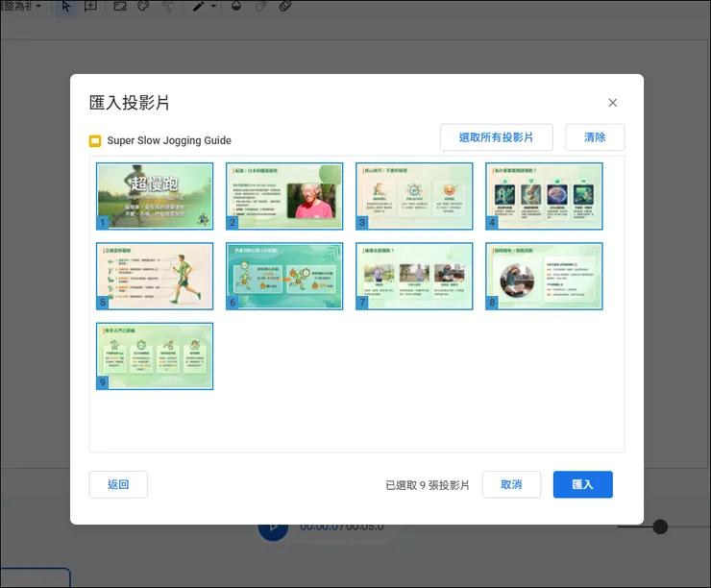711x588 pixels.
Task: Select the pen tool in the toolbar
Action: [198, 7]
